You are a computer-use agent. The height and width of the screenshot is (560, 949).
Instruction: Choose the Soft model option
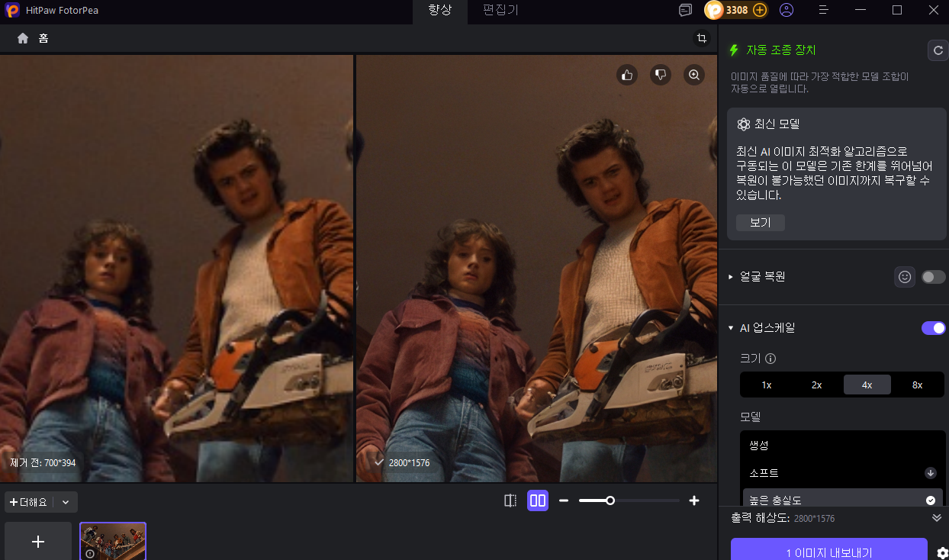(843, 473)
